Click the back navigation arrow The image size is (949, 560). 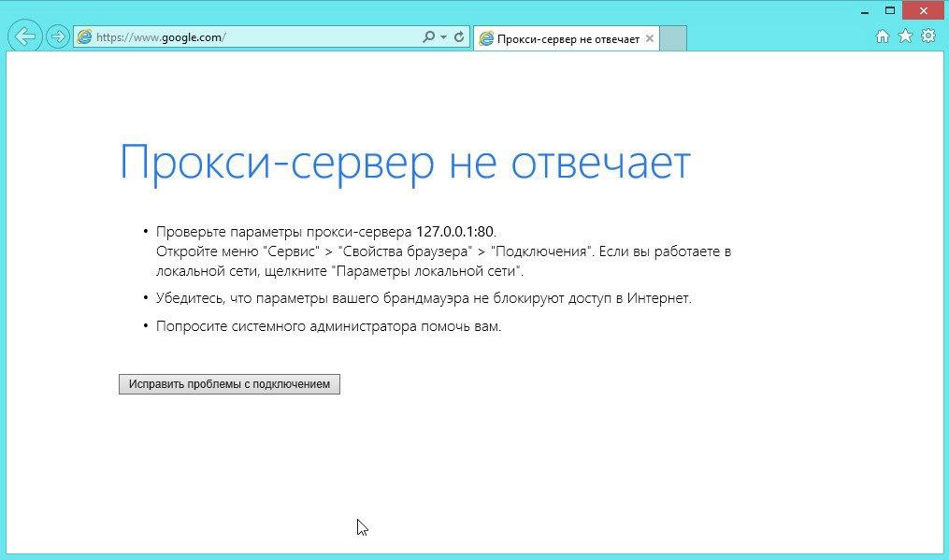pos(24,36)
